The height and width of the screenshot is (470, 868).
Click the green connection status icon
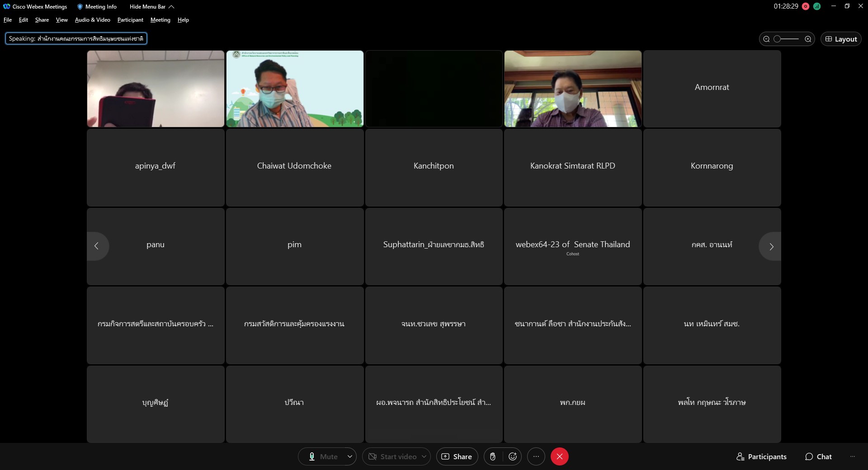click(x=817, y=6)
